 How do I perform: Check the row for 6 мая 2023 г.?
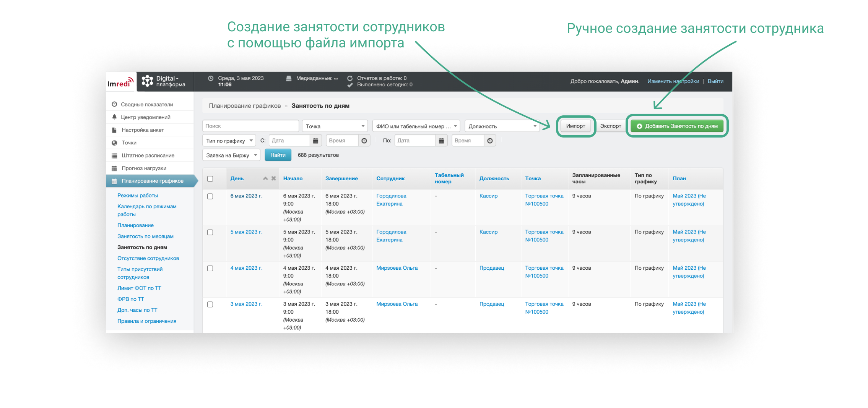click(x=210, y=196)
